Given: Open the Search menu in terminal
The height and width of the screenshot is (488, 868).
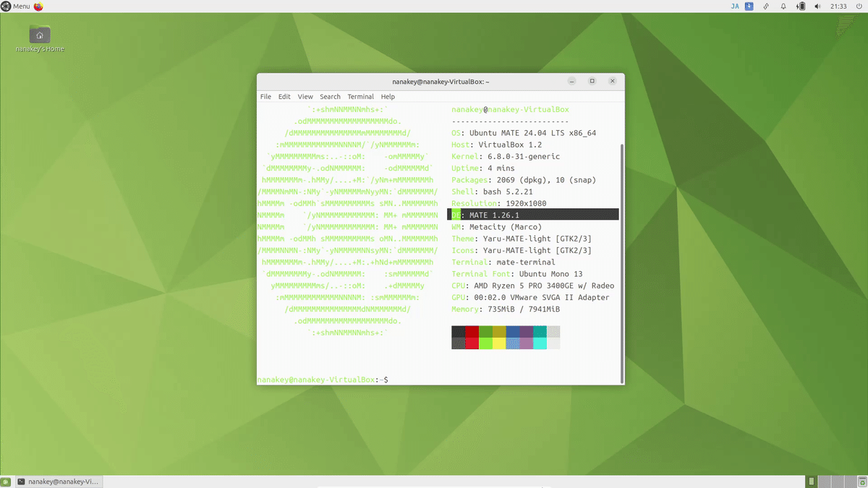Looking at the screenshot, I should 330,97.
